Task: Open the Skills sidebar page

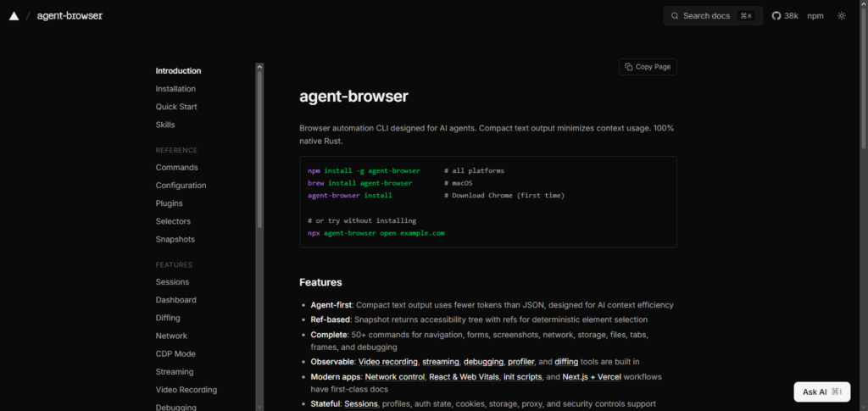Action: [x=165, y=125]
